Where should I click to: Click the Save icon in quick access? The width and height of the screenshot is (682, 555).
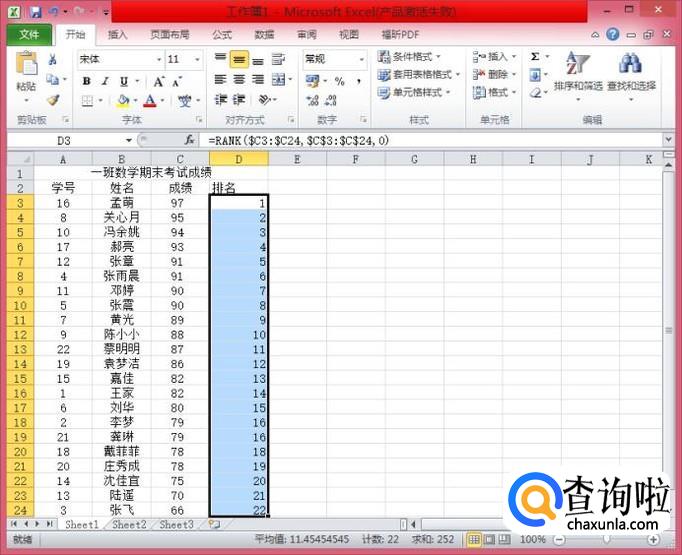[x=35, y=12]
